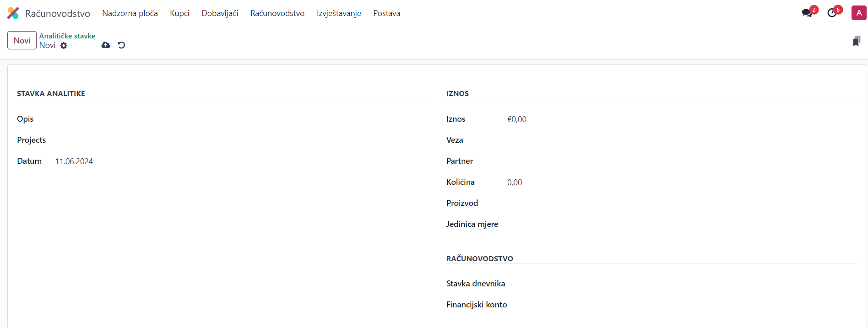Save record with the cloud upload icon
Image resolution: width=868 pixels, height=328 pixels.
click(x=106, y=45)
